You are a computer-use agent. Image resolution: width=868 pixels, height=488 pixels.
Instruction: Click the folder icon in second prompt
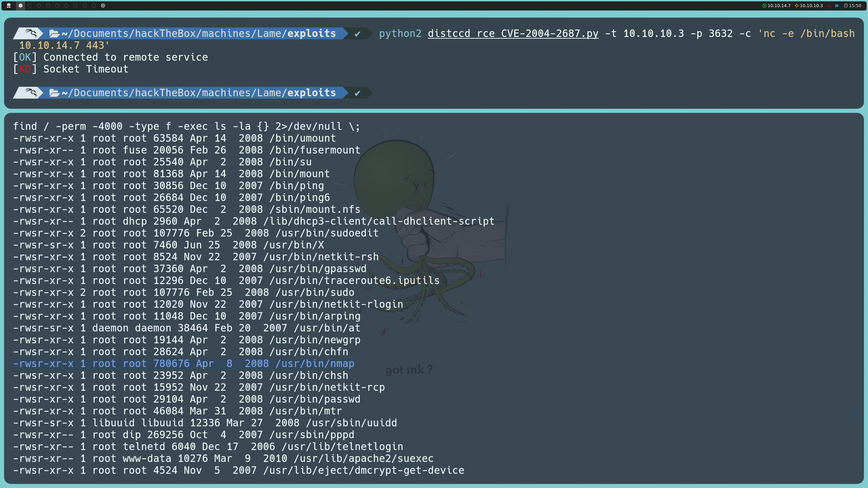click(54, 93)
